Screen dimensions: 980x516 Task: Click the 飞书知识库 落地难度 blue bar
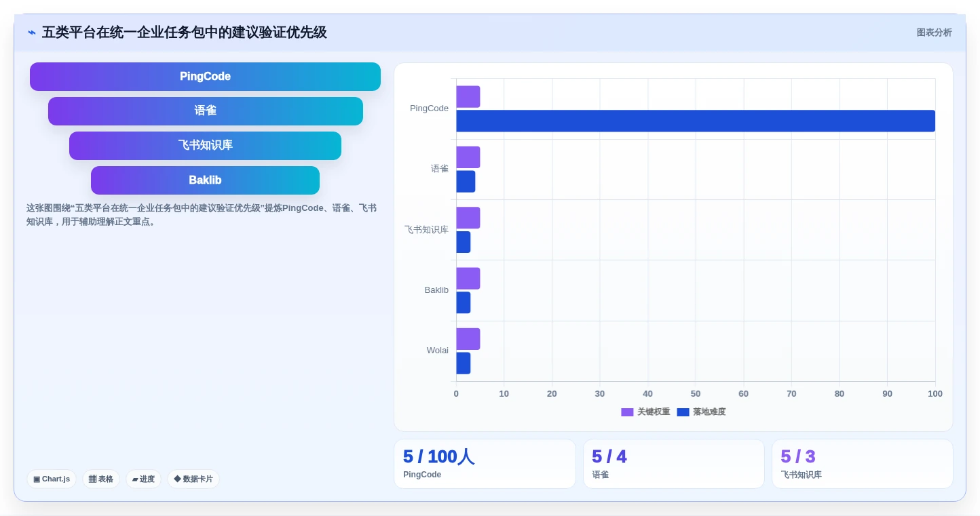pyautogui.click(x=464, y=242)
